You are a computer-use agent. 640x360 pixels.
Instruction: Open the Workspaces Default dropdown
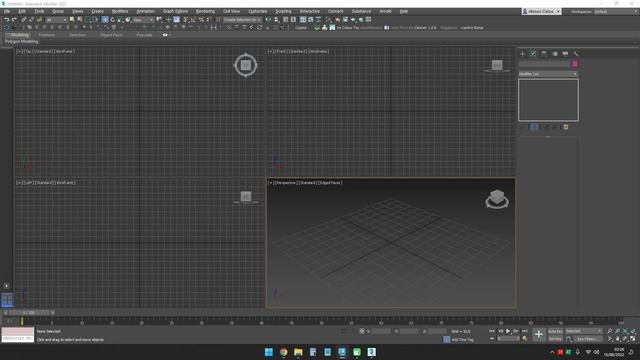click(x=615, y=11)
